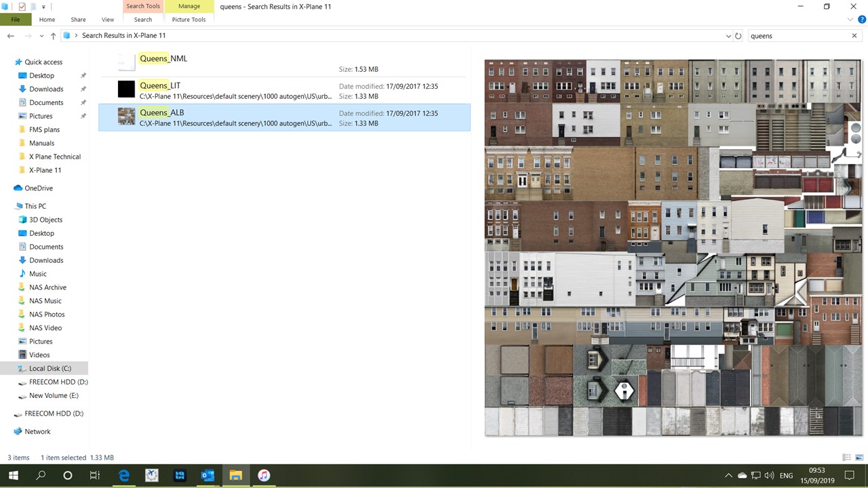Refresh the search results
This screenshot has width=868, height=488.
738,36
